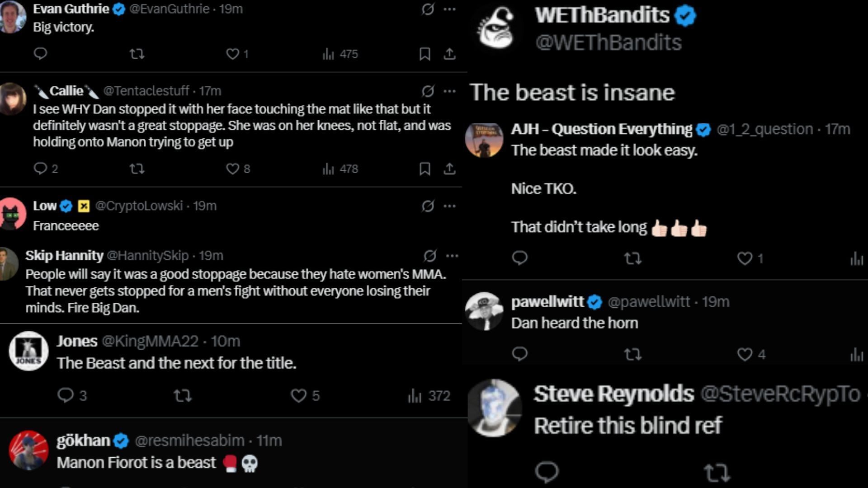Bookmark Callie's tweet
The width and height of the screenshot is (868, 488).
click(x=425, y=169)
